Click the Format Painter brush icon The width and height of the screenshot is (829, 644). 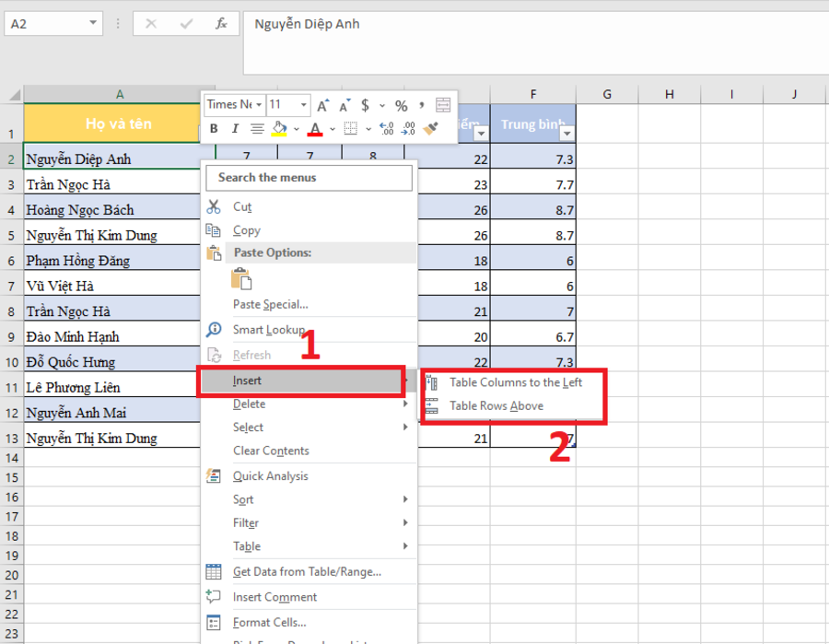pyautogui.click(x=431, y=128)
